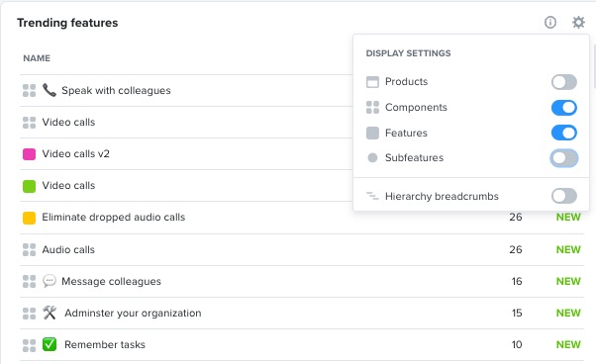Viewport: 596px width, 364px height.
Task: Click the Subfeatures circle icon in display settings
Action: pyautogui.click(x=372, y=157)
